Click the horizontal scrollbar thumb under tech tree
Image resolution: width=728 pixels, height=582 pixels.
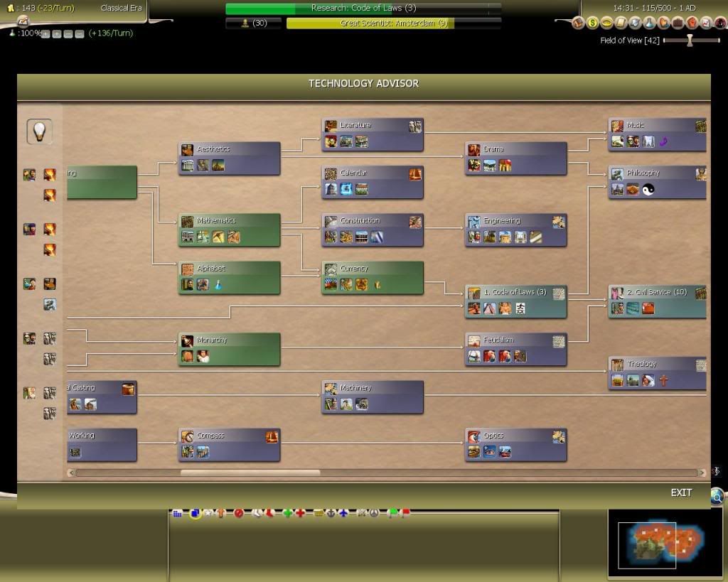pos(250,473)
